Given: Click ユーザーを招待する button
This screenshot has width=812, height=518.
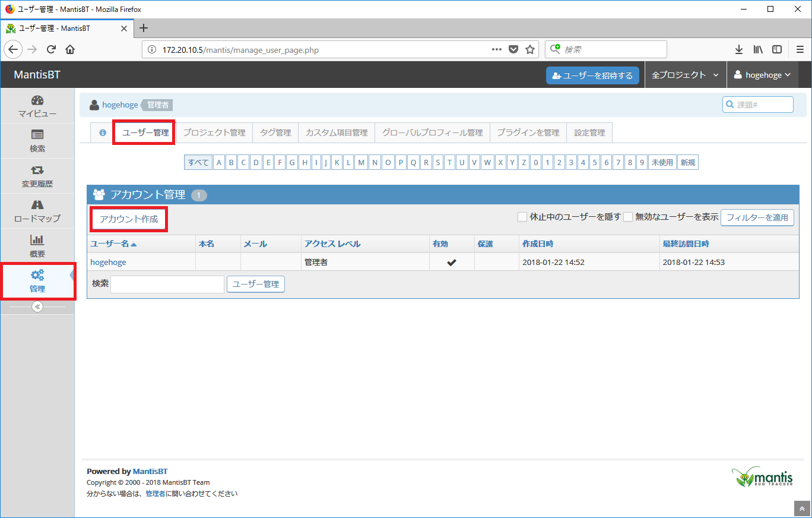Looking at the screenshot, I should [592, 75].
